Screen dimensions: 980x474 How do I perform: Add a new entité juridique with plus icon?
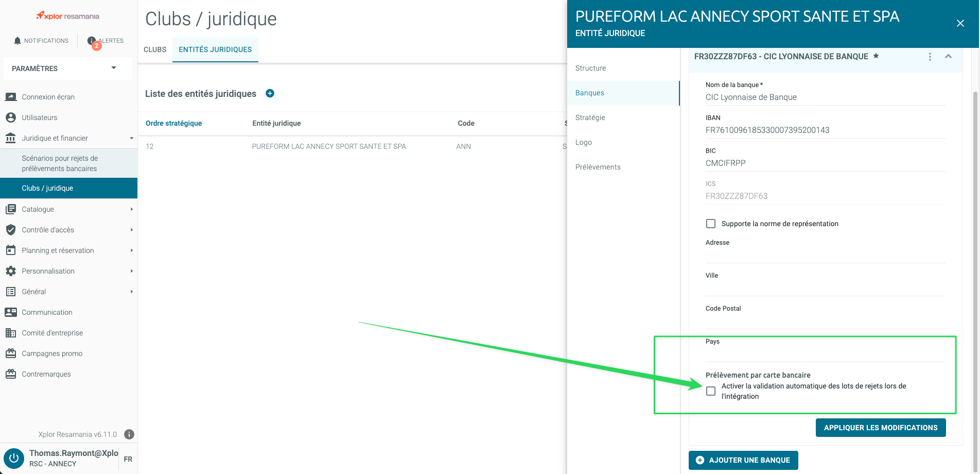(270, 93)
